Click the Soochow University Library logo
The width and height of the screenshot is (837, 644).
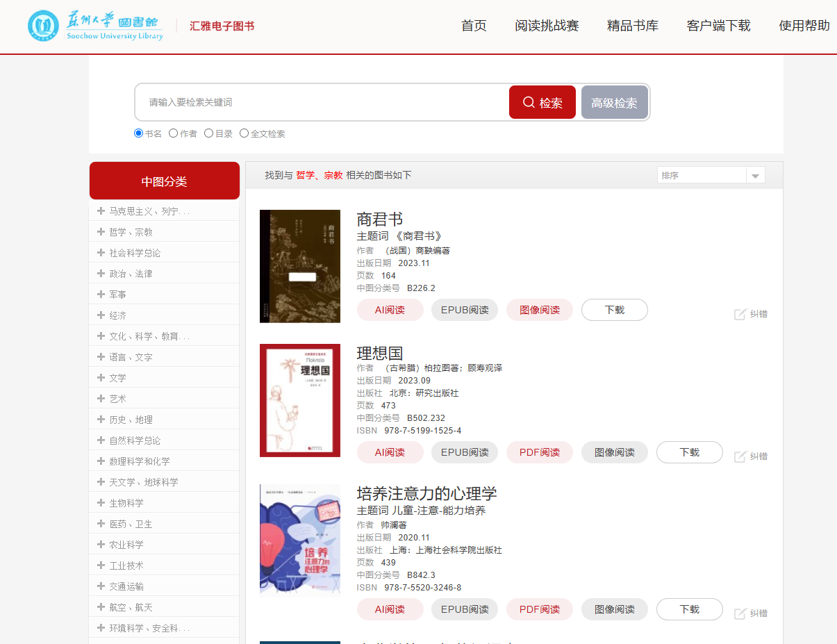point(96,26)
